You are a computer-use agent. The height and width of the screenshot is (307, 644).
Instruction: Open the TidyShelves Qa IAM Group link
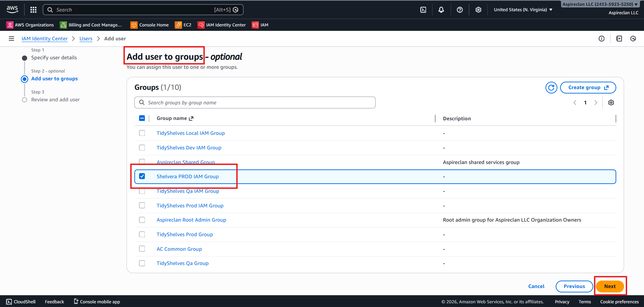tap(188, 191)
